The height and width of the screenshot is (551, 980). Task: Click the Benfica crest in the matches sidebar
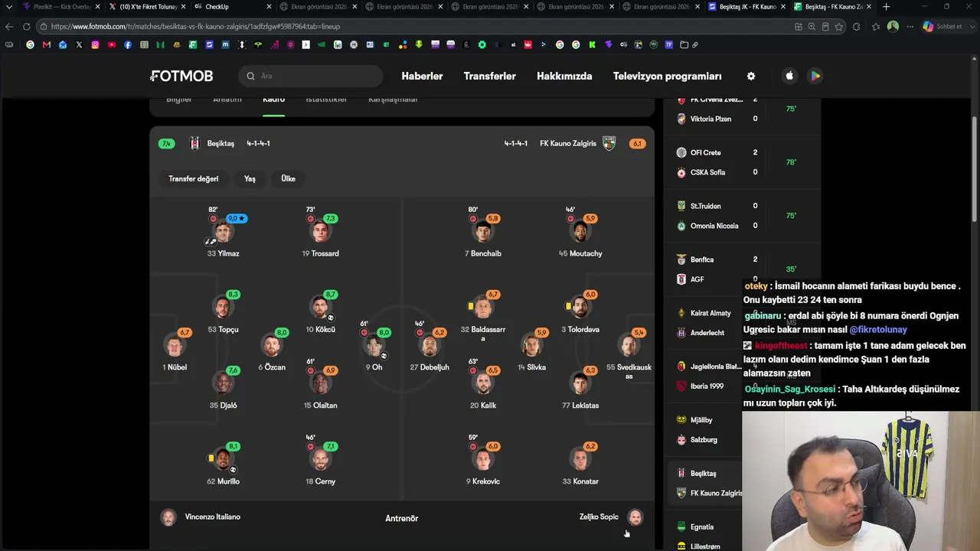point(681,259)
